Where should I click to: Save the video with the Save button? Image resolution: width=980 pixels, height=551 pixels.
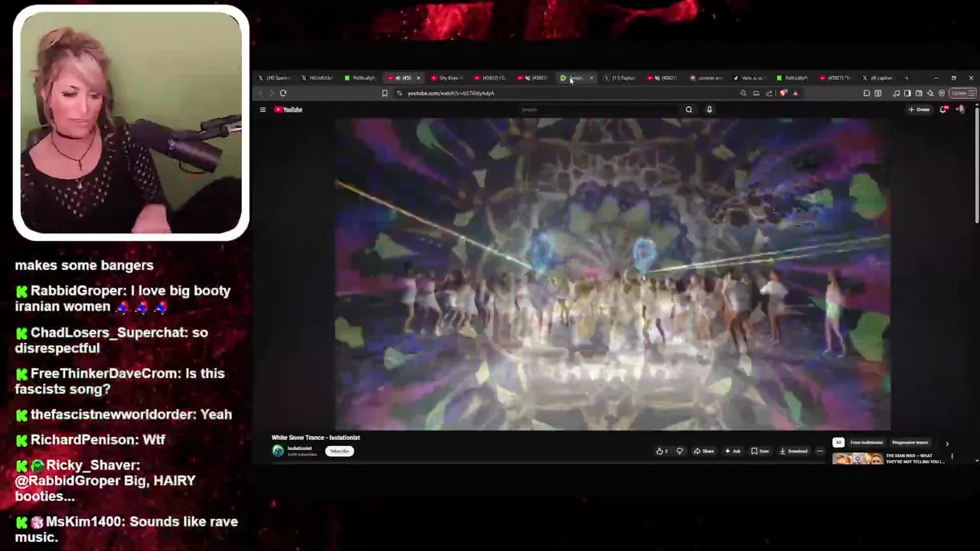[760, 451]
